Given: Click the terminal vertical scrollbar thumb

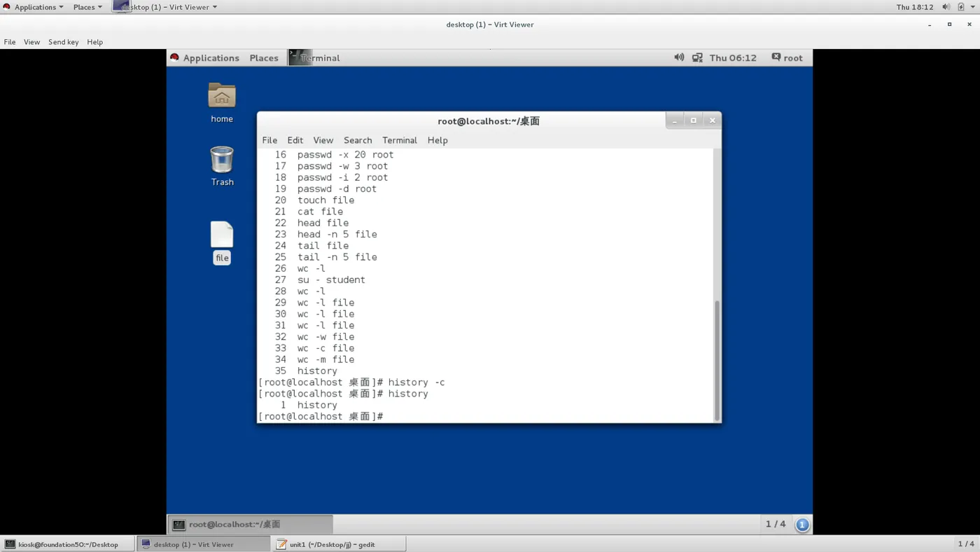Looking at the screenshot, I should tap(717, 359).
